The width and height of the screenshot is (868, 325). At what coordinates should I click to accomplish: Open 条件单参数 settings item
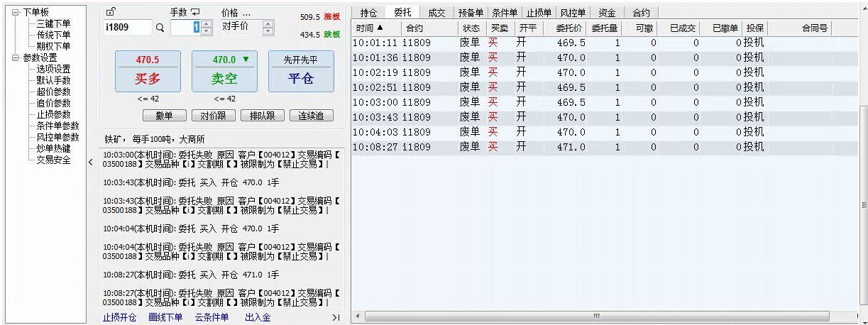coord(57,126)
